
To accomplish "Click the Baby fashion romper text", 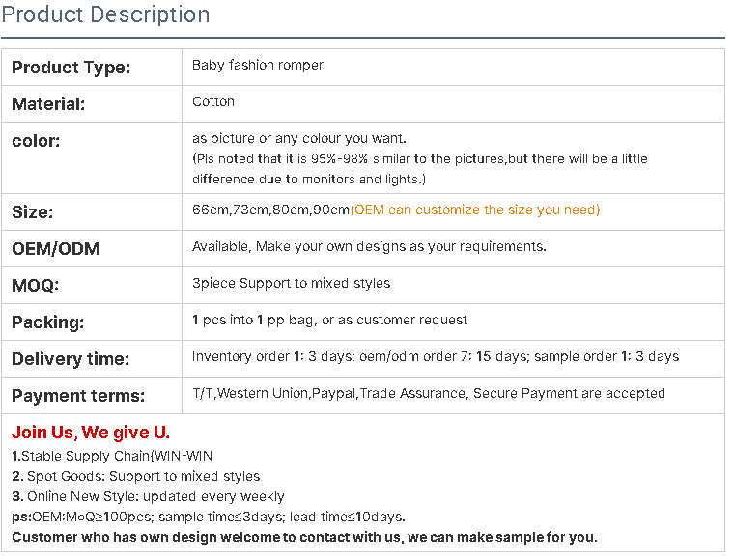I will point(258,65).
